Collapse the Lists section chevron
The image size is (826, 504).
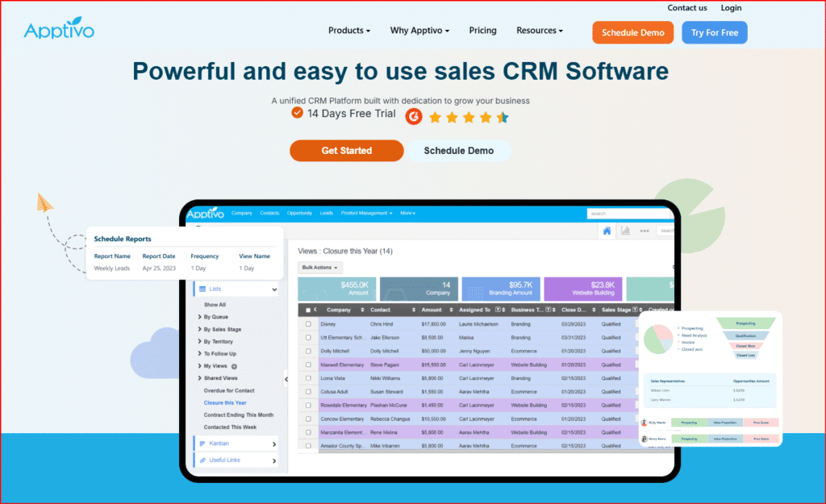coord(274,289)
